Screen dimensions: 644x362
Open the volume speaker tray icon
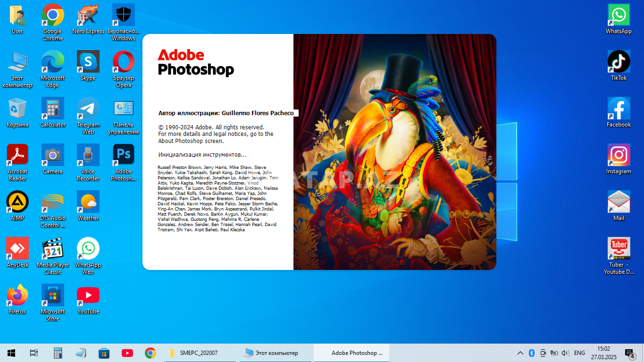[x=565, y=353]
